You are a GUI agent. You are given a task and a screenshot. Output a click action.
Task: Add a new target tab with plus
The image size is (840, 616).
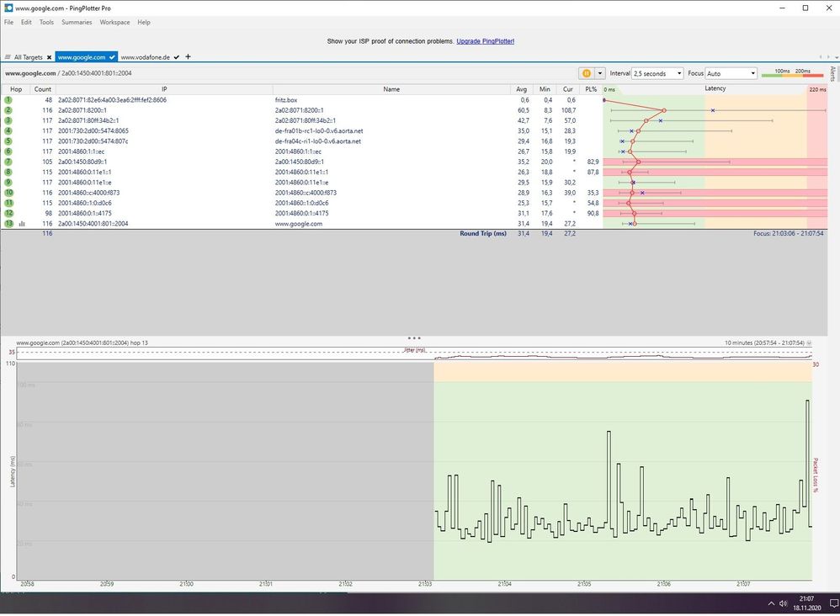188,56
